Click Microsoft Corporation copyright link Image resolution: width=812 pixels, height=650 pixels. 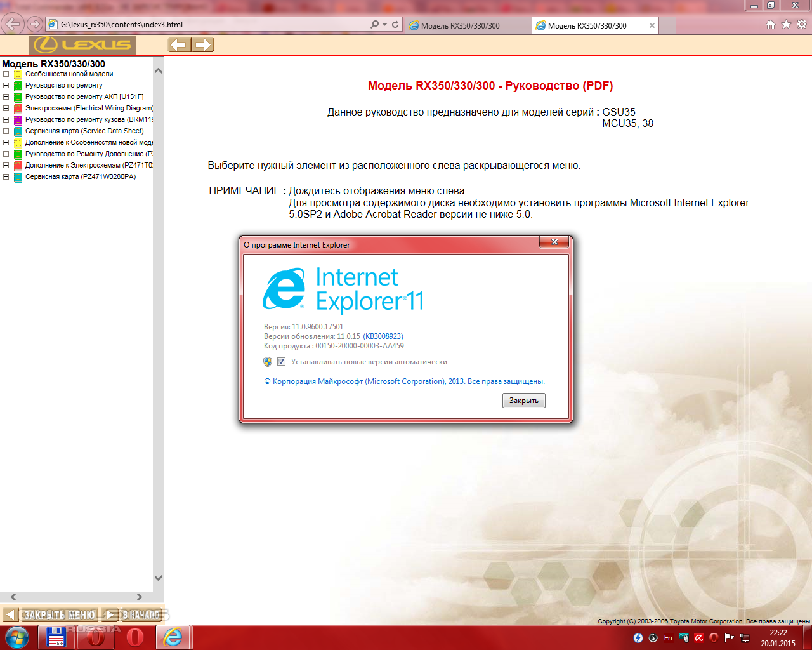(x=404, y=381)
